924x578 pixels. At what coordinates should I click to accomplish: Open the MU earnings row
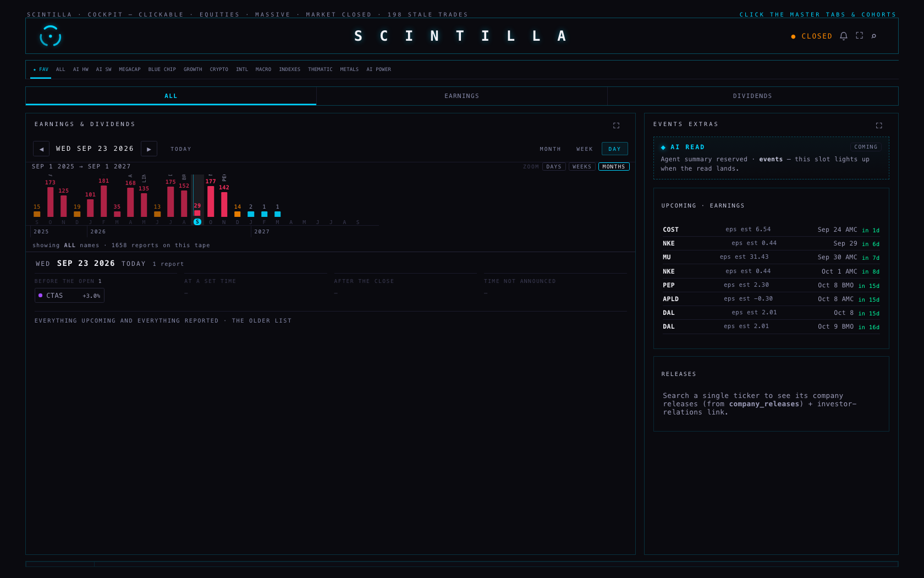coord(771,257)
